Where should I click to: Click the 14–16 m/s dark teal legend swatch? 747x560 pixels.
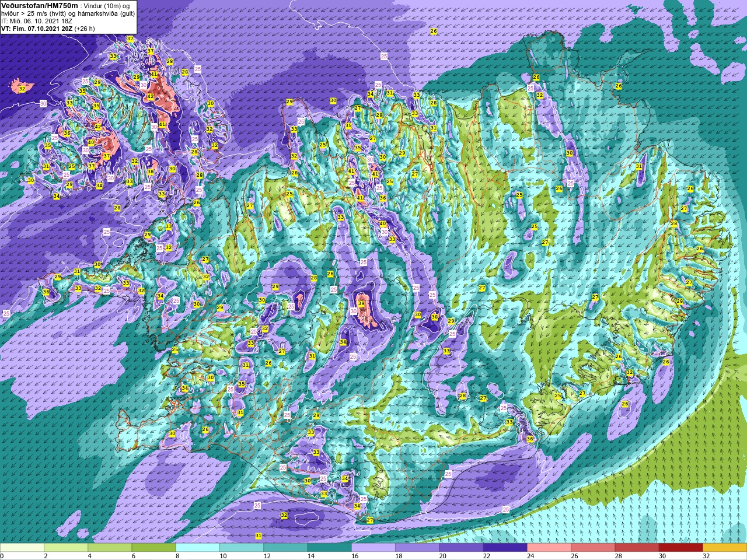[329, 548]
